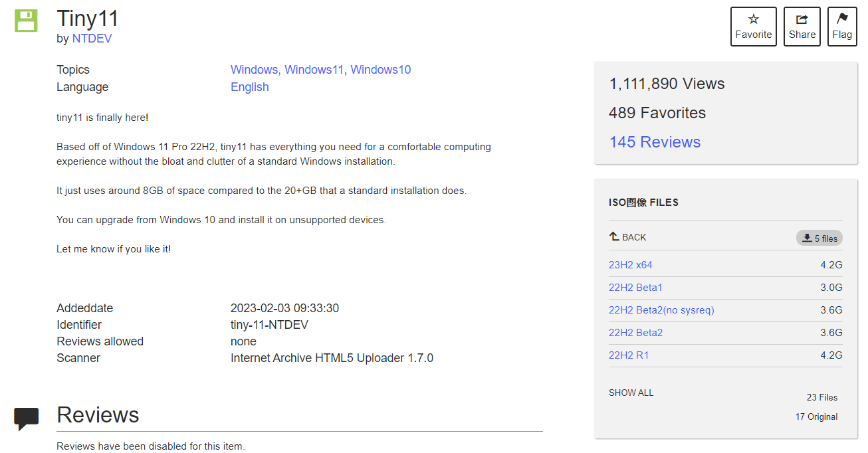The width and height of the screenshot is (868, 453).
Task: Click the Favorite star button
Action: point(753,27)
